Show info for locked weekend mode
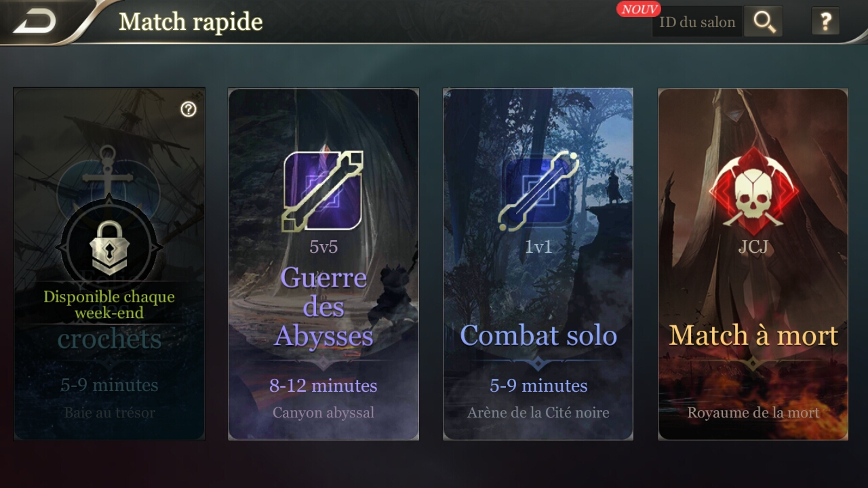Viewport: 868px width, 488px height. pyautogui.click(x=189, y=109)
